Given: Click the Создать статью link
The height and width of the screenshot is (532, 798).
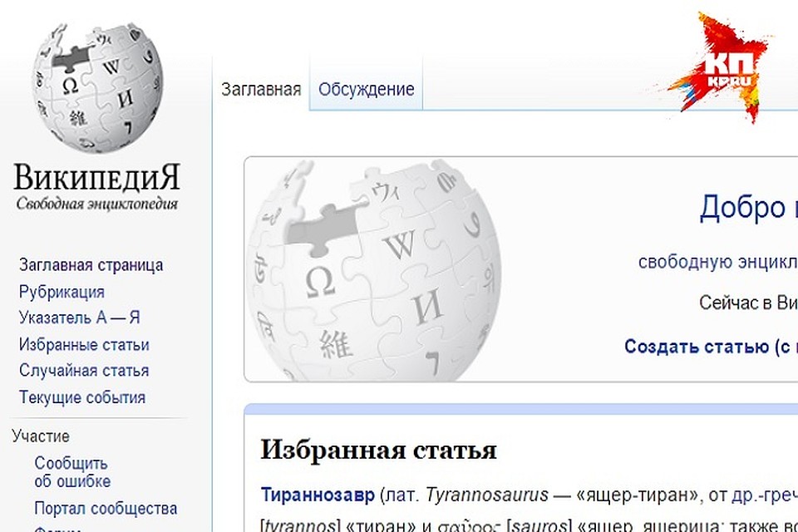Looking at the screenshot, I should [711, 346].
